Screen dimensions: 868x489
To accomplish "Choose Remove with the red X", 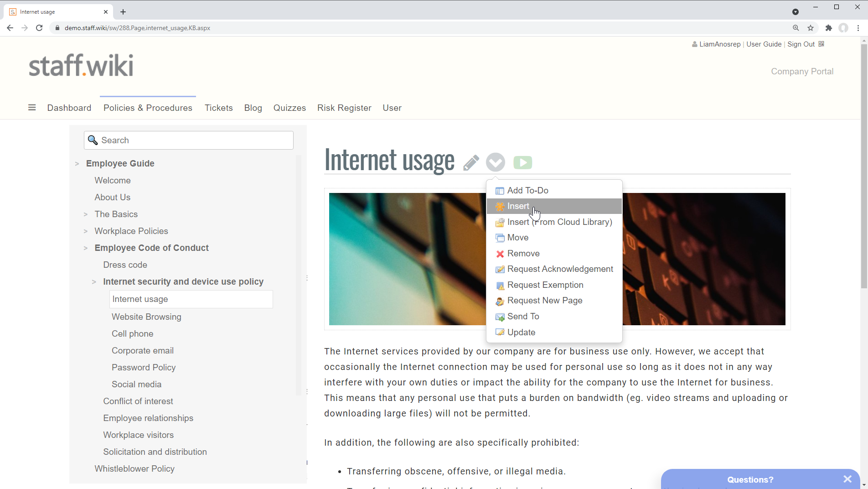I will [554, 253].
